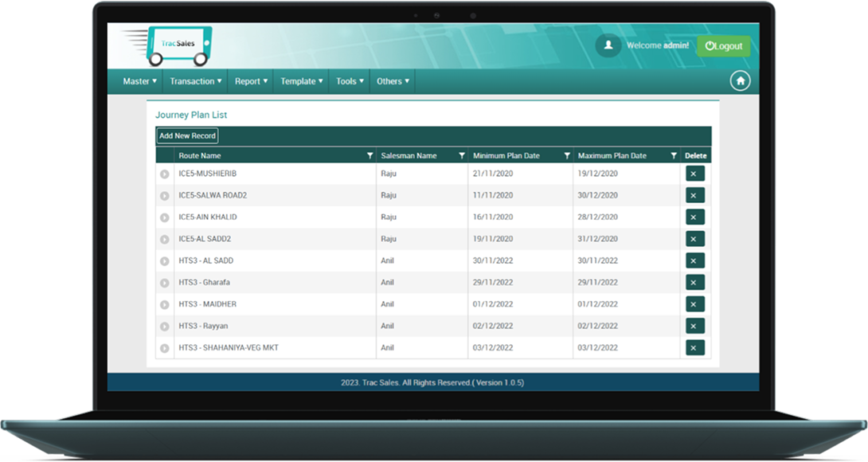Sort by the Route Name column header

[200, 156]
